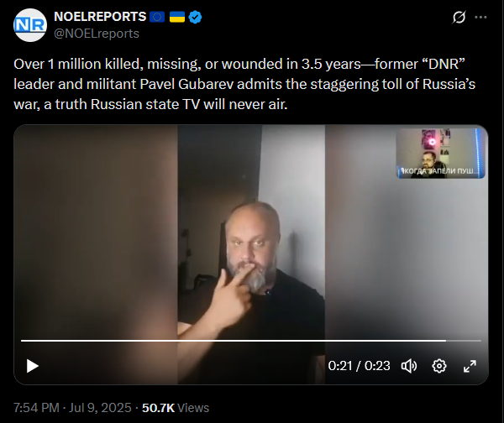The height and width of the screenshot is (423, 504).
Task: Click the tweet text about Pavel Gubarev
Action: [244, 84]
